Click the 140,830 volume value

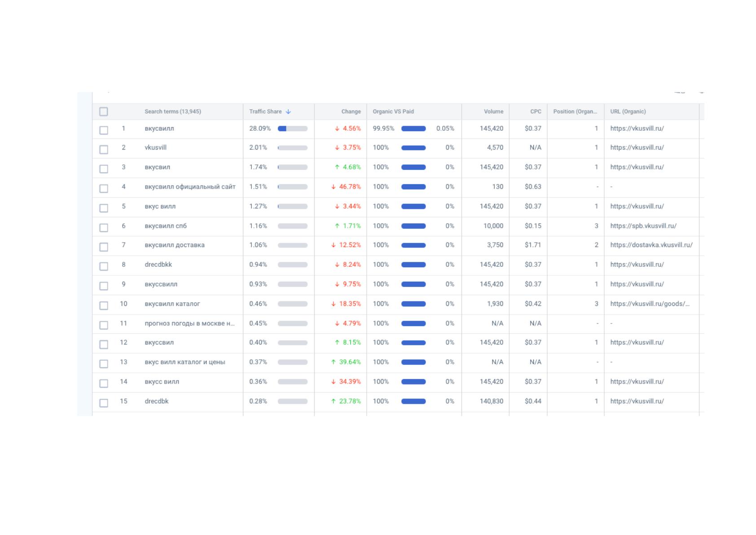[x=492, y=402]
